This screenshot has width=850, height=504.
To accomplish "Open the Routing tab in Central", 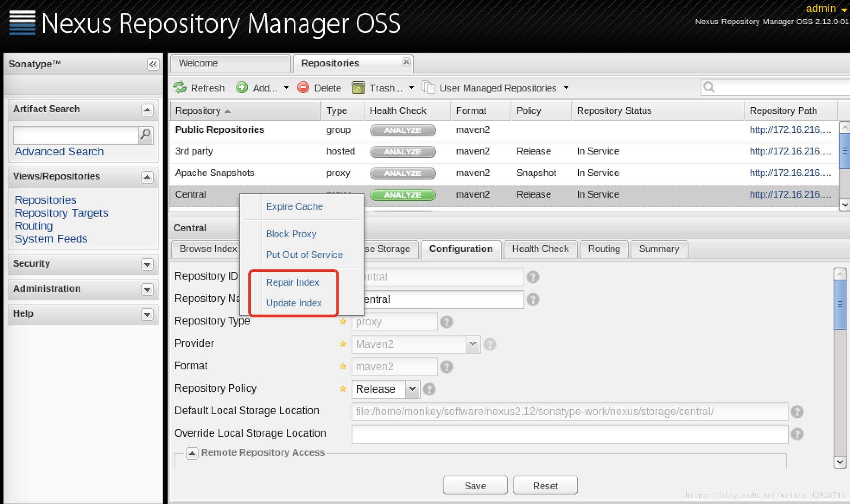I will pos(604,249).
